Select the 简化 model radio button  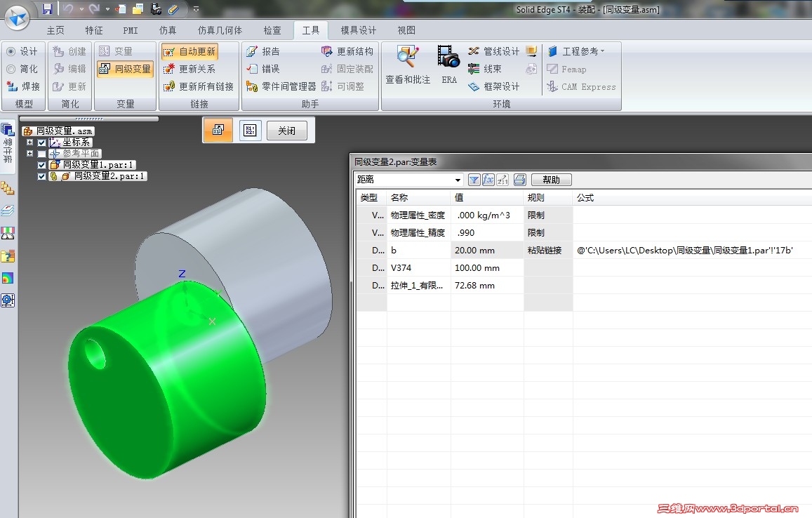click(22, 69)
